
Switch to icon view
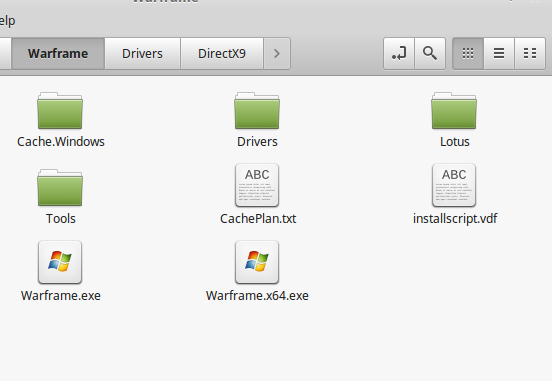[468, 54]
